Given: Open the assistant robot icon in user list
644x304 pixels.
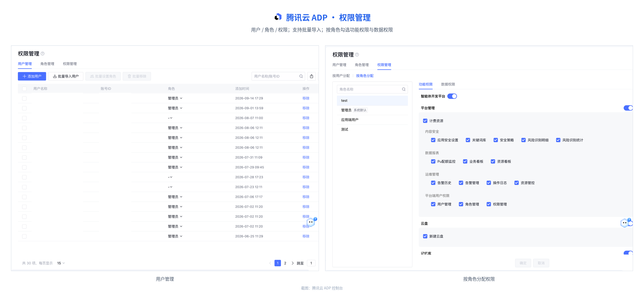Looking at the screenshot, I should click(x=311, y=222).
